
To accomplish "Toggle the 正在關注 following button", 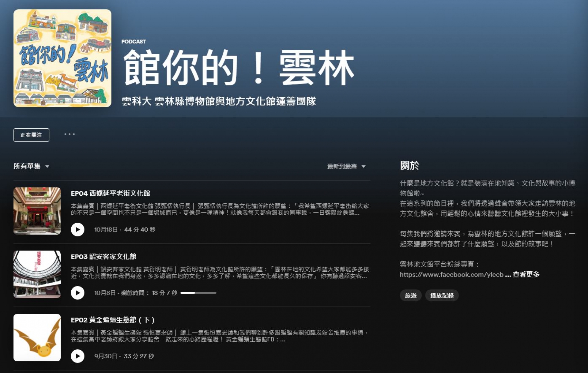I will (31, 135).
